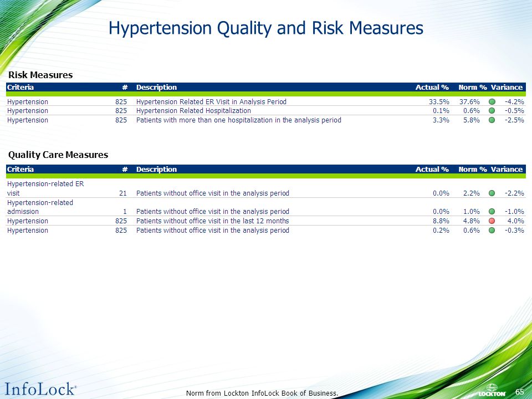Click the -2.5% variance value
The width and height of the screenshot is (532, 399).
514,120
